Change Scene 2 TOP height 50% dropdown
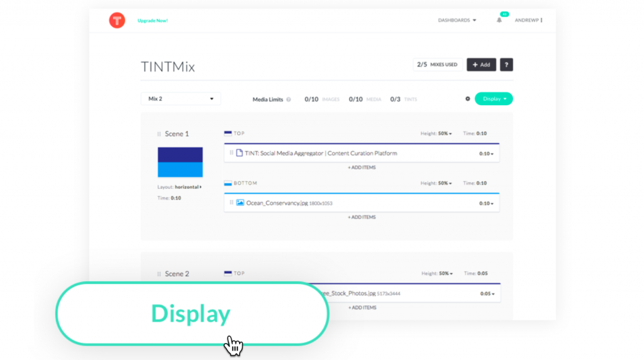 tap(446, 273)
